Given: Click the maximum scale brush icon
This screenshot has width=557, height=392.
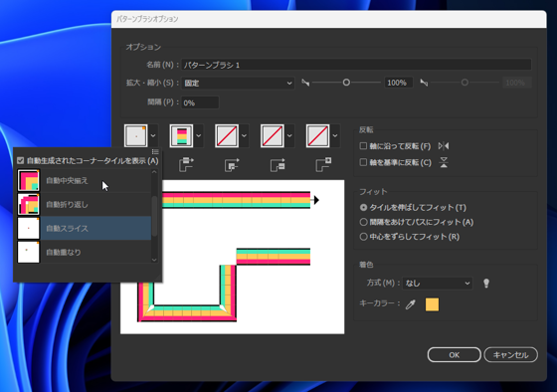Looking at the screenshot, I should click(424, 83).
